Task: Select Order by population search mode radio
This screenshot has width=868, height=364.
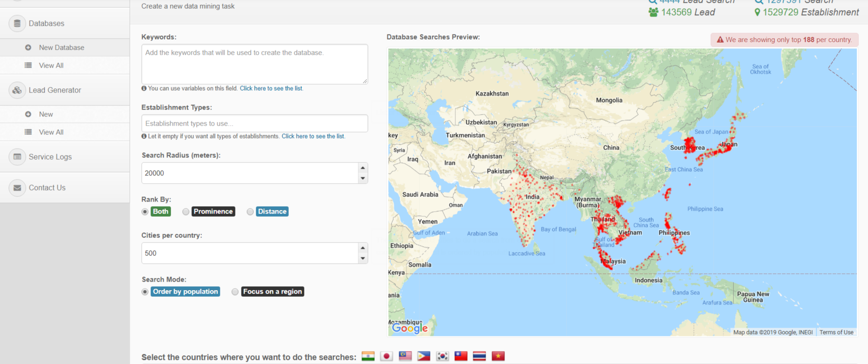Action: point(145,292)
